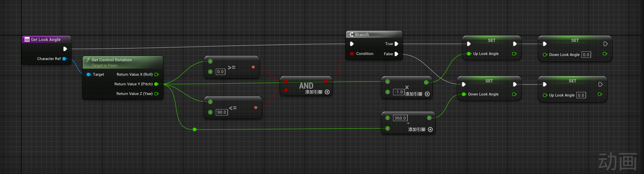Click the subtract node lower input pin
The width and height of the screenshot is (644, 174).
click(387, 128)
